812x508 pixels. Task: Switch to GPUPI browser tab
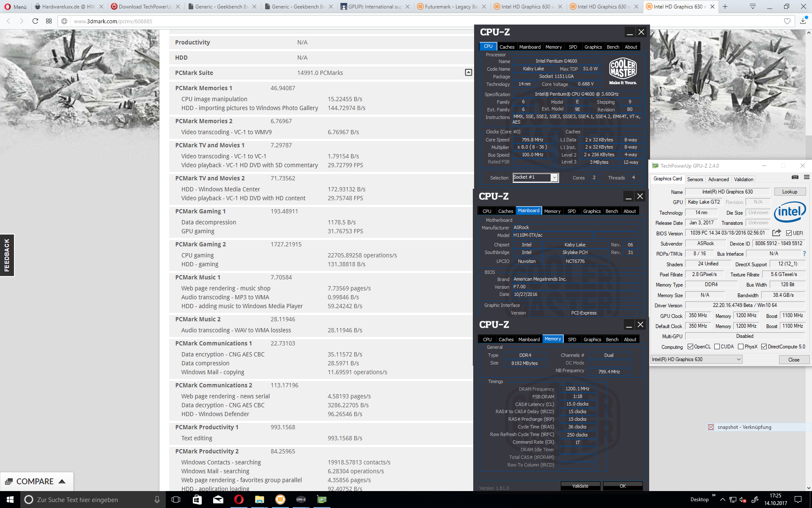[375, 7]
